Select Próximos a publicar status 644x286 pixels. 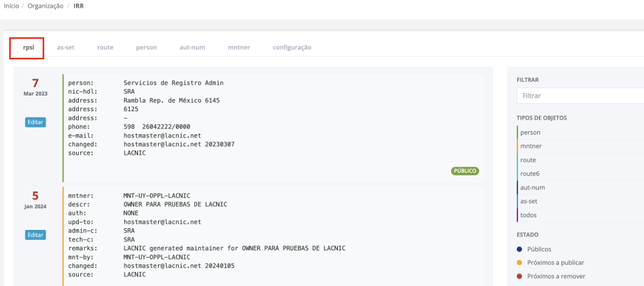click(555, 263)
